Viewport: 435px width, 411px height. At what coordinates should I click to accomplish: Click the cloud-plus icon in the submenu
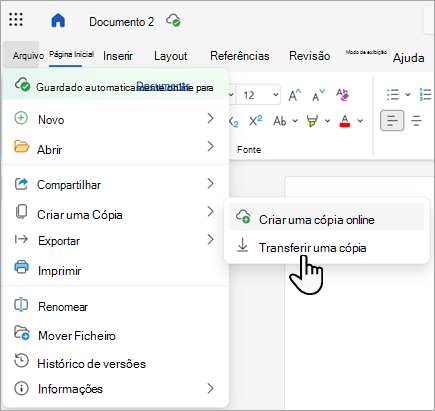[x=243, y=216]
